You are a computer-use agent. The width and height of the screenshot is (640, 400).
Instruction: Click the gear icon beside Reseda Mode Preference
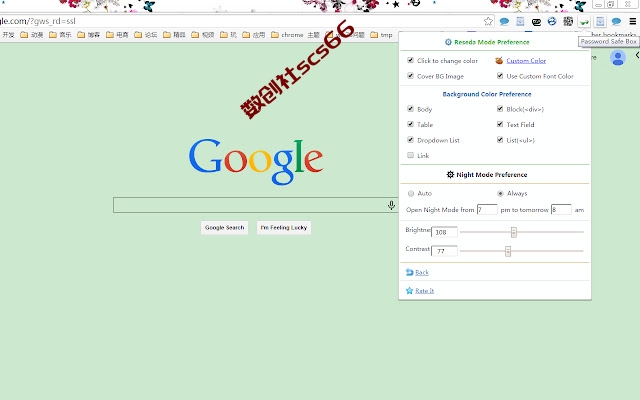pyautogui.click(x=448, y=42)
